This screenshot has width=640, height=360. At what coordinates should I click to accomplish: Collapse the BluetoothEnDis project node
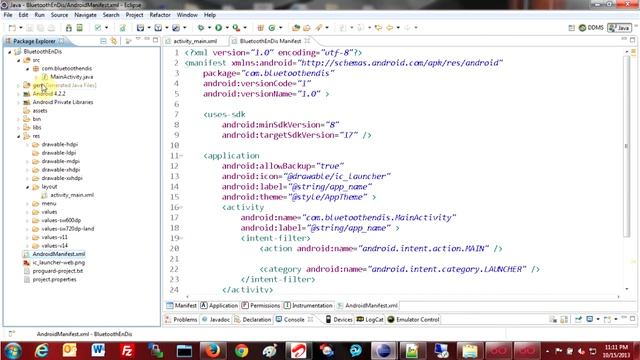pos(10,52)
